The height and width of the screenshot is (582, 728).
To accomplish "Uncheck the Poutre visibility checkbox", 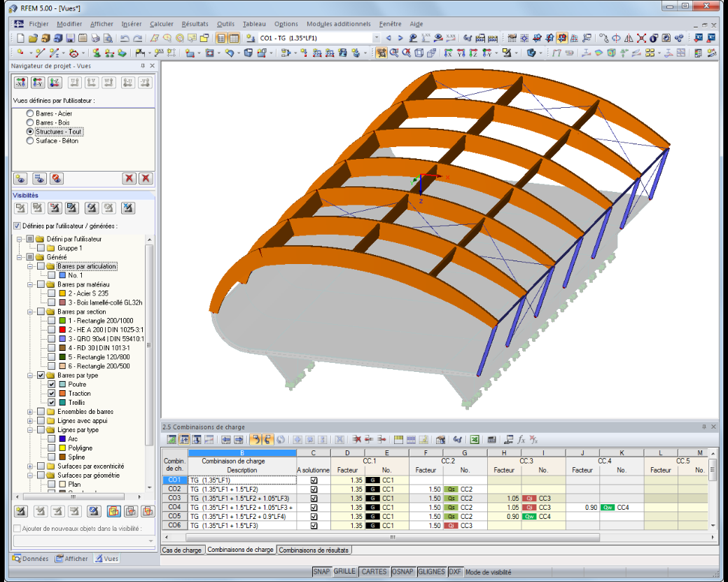I will tap(52, 384).
